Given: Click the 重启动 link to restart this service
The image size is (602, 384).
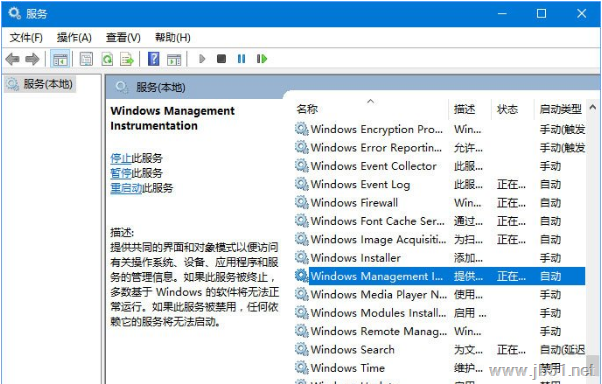Looking at the screenshot, I should click(x=126, y=188).
